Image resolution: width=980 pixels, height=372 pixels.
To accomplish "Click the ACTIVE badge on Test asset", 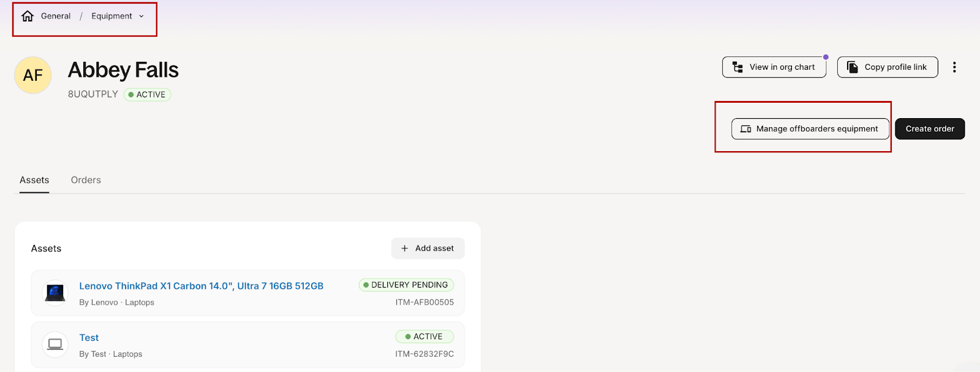I will click(x=424, y=337).
